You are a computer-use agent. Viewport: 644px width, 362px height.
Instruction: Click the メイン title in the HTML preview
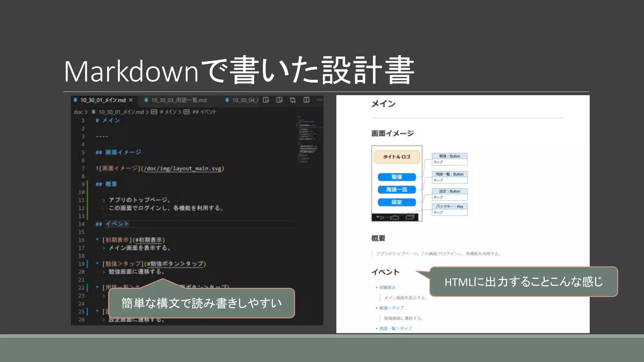(383, 104)
